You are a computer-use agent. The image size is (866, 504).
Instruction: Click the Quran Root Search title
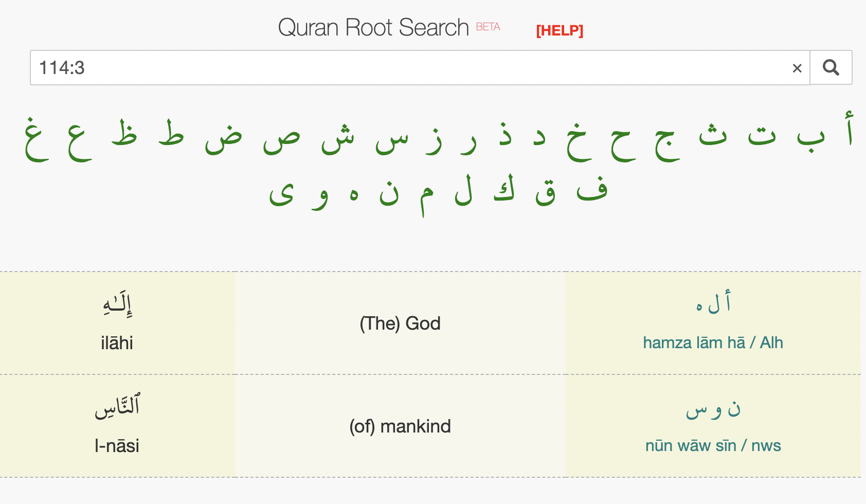[x=373, y=28]
